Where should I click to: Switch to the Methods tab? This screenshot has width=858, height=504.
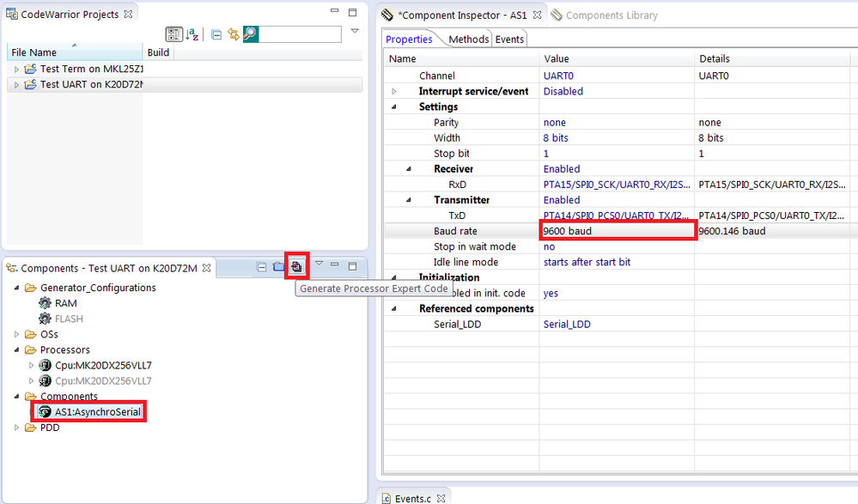tap(468, 39)
